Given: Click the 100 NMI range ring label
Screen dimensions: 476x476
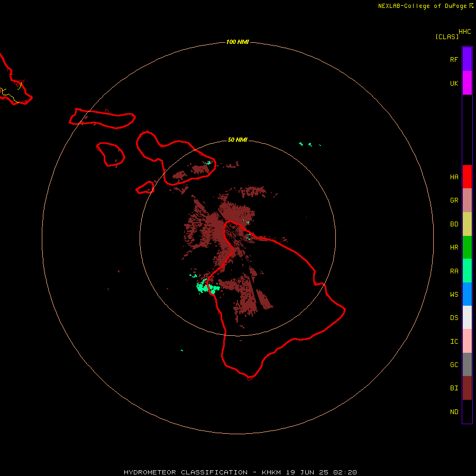Looking at the screenshot, I should point(237,42).
